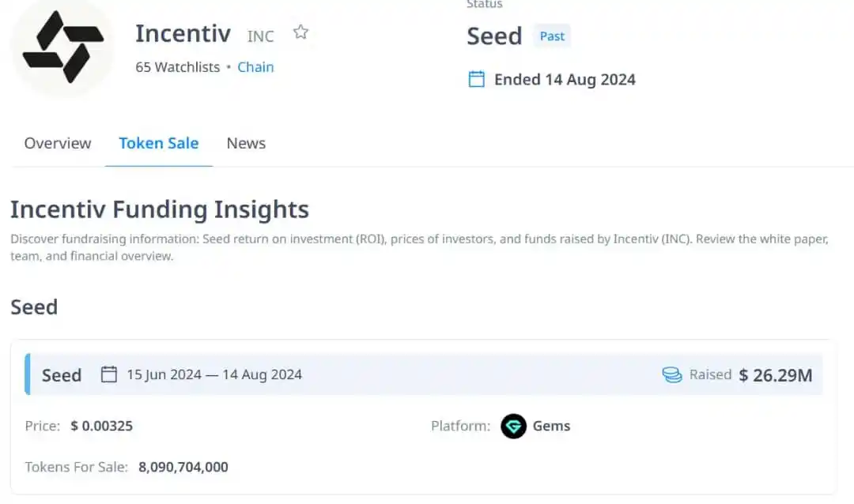
Task: Click the Past status badge
Action: point(552,36)
